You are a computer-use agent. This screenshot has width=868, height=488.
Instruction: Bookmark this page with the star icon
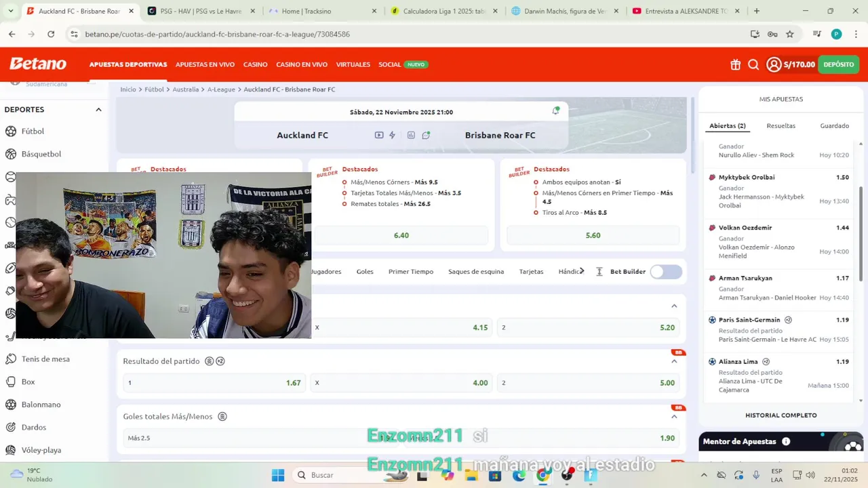[x=790, y=34]
